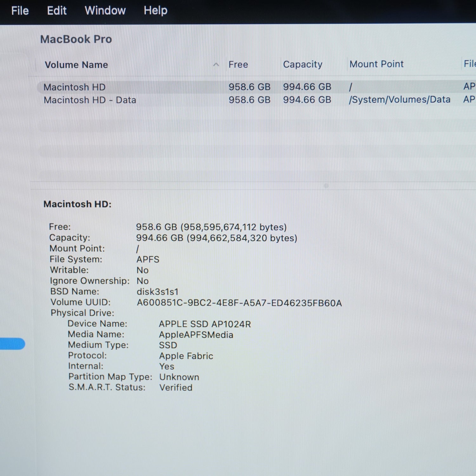Sort by Volume Name column
The height and width of the screenshot is (476, 476).
[x=76, y=65]
